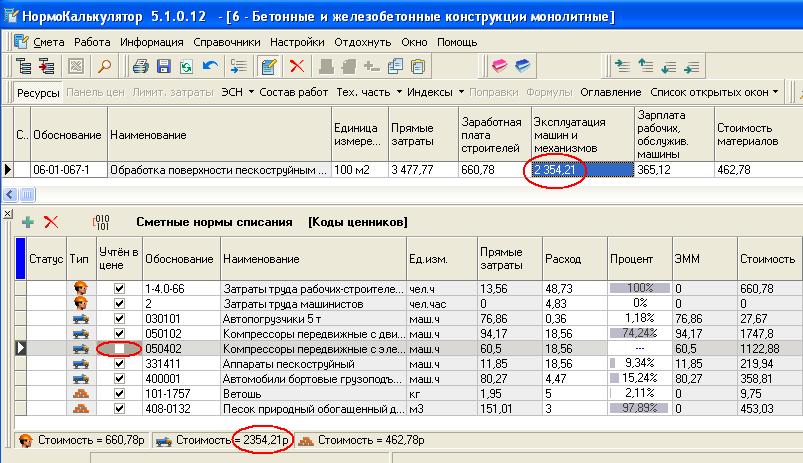Open the Настройки menu
Screen dimensions: 803x463
296,42
